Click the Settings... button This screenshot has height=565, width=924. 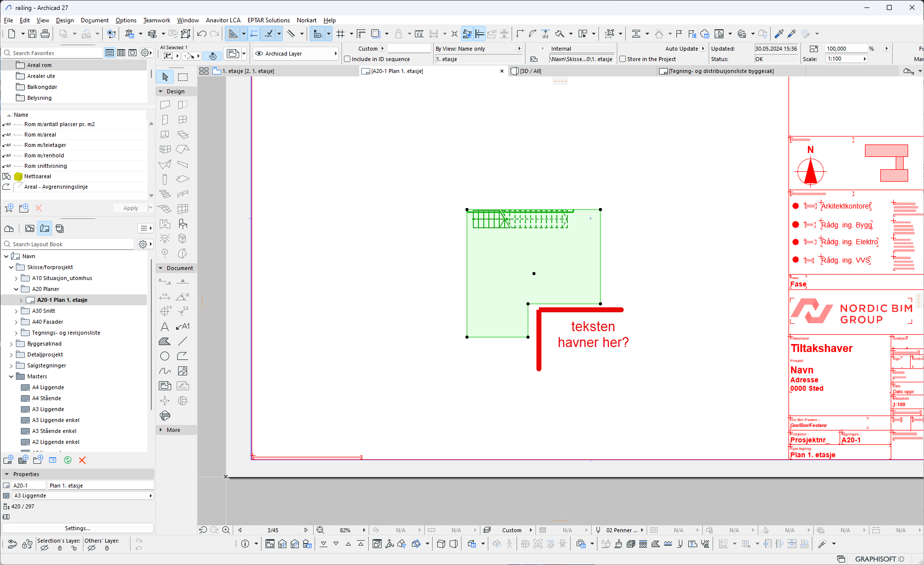77,528
